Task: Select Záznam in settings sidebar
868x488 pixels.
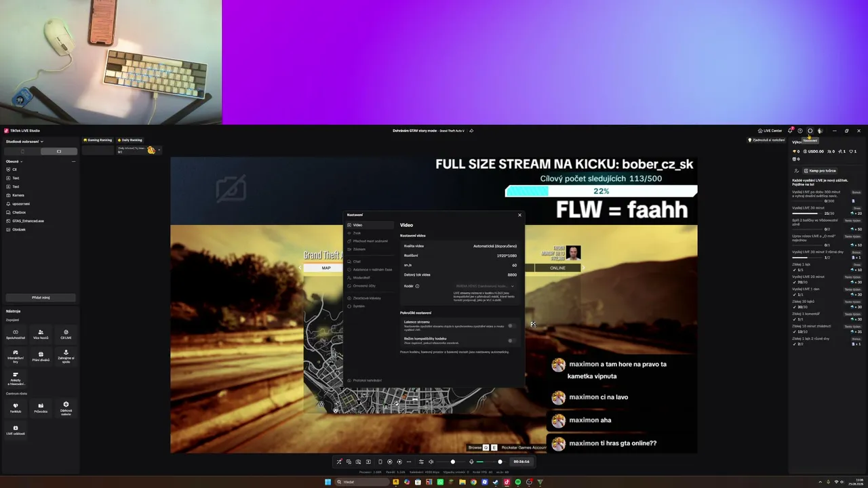Action: point(370,249)
